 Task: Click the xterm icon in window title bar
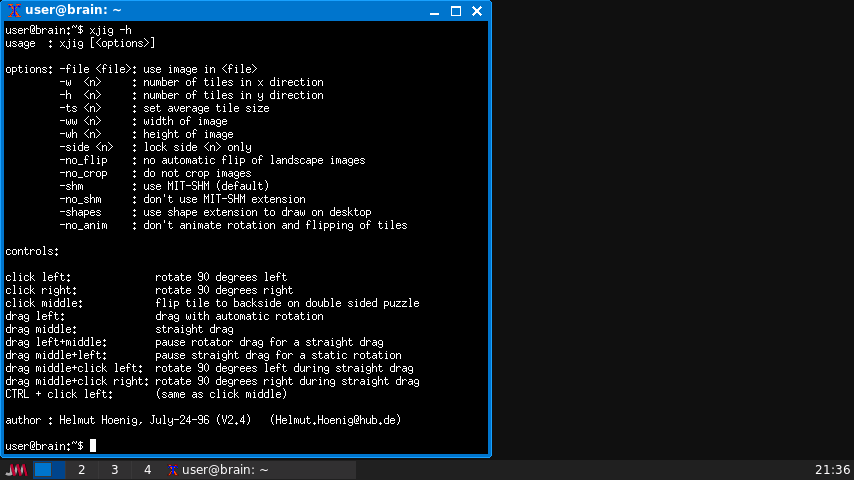[x=15, y=11]
